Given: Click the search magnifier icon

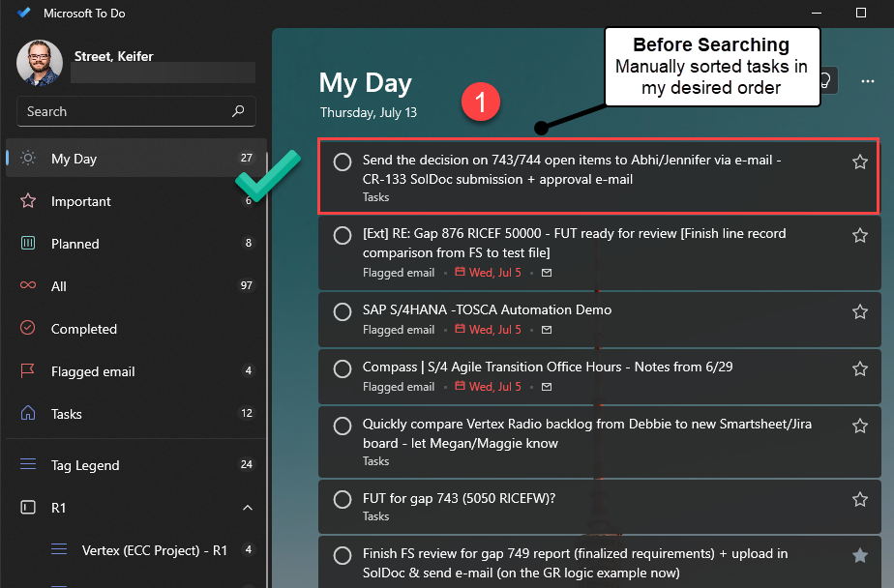Looking at the screenshot, I should click(x=238, y=111).
